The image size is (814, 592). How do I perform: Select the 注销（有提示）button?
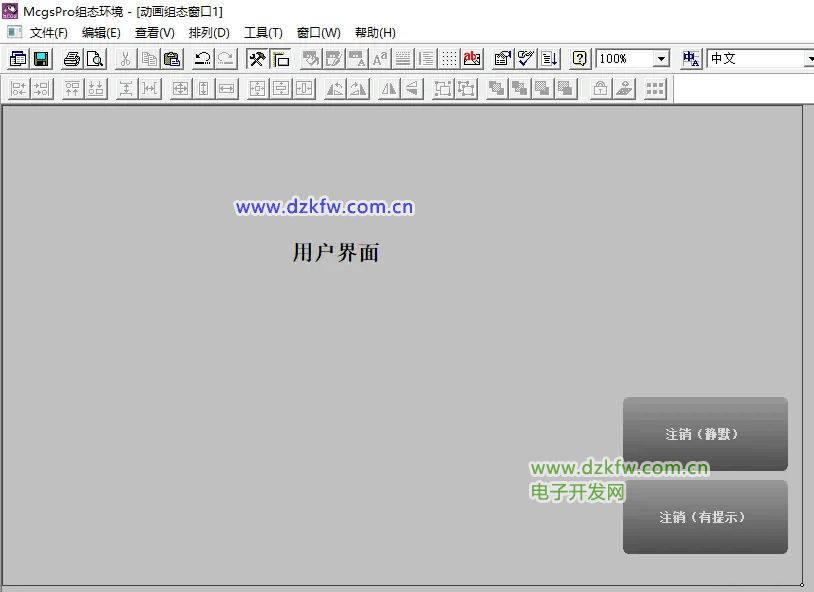[x=705, y=517]
